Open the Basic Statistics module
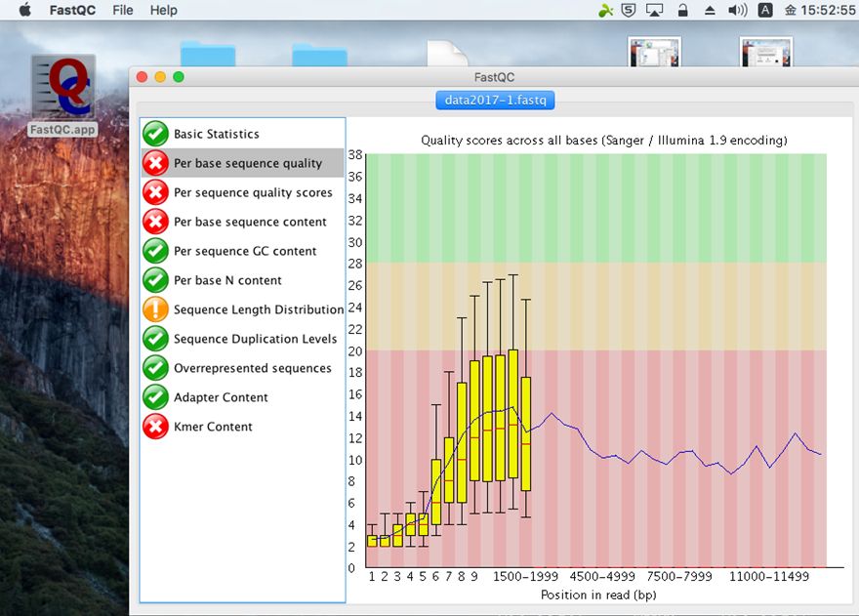Image resolution: width=859 pixels, height=616 pixels. click(x=243, y=134)
